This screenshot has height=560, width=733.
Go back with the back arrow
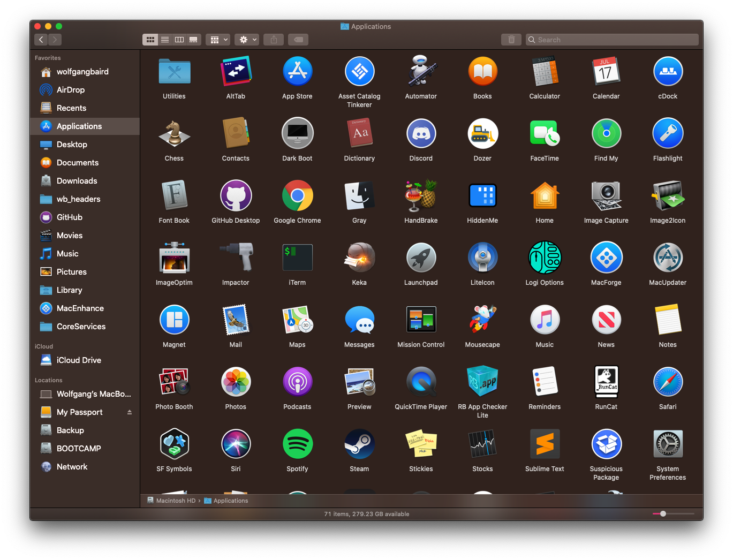coord(41,40)
